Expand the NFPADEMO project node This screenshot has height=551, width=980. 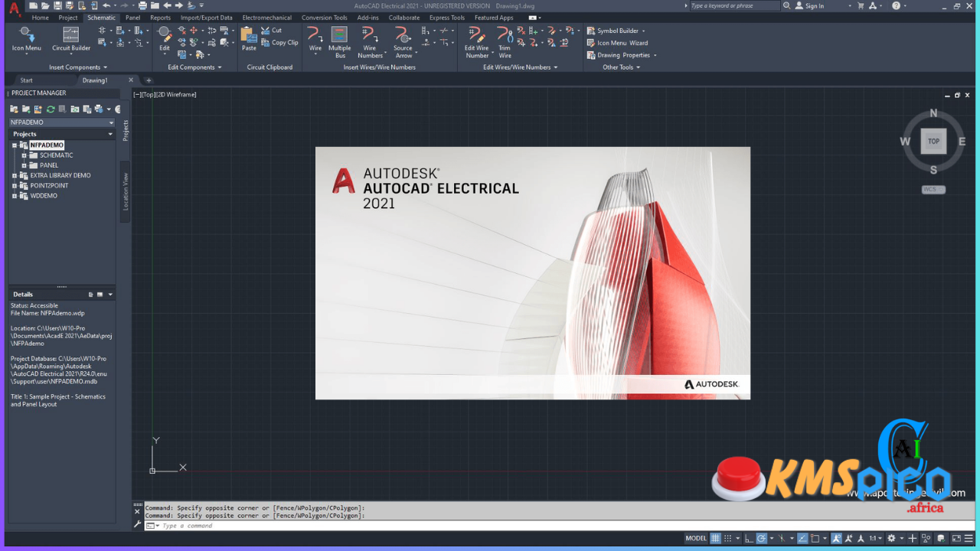click(14, 145)
